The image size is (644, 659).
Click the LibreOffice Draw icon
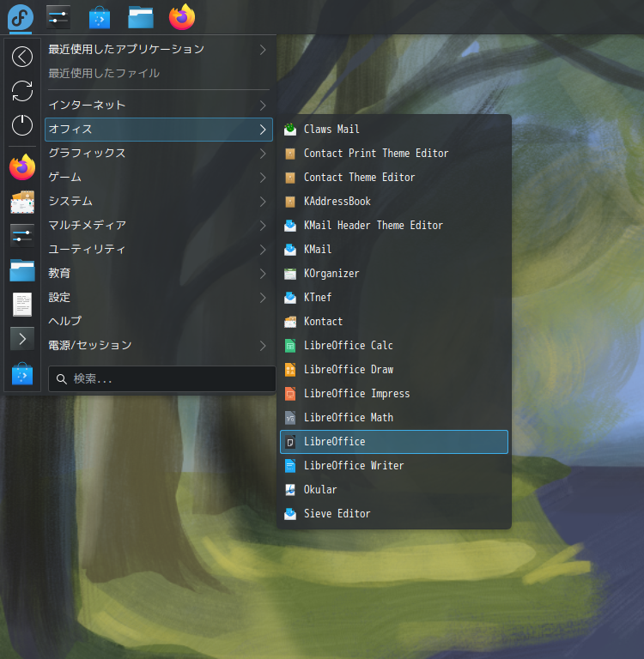pos(290,370)
